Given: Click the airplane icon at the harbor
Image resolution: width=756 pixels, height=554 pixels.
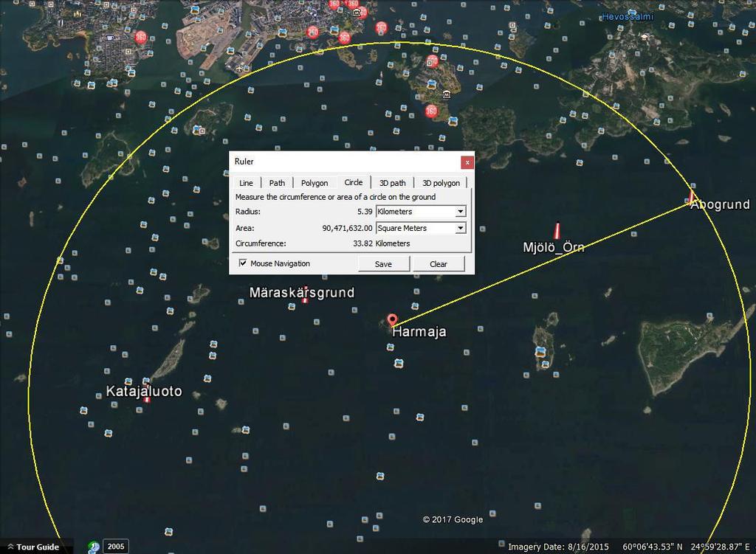Looking at the screenshot, I should point(240,69).
